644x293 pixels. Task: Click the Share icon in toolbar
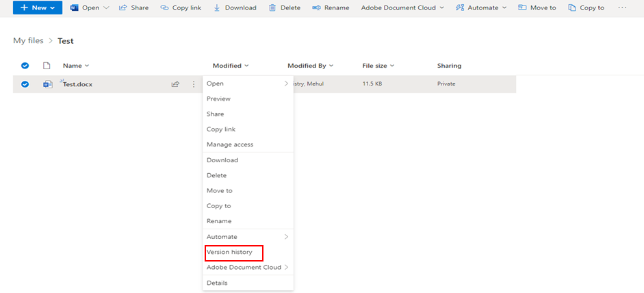123,8
